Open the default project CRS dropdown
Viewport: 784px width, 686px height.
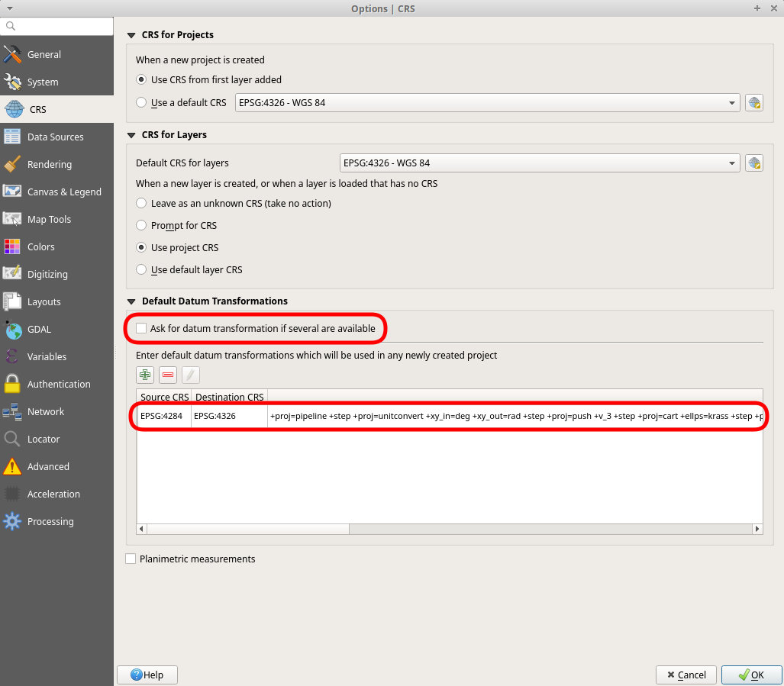(x=488, y=103)
